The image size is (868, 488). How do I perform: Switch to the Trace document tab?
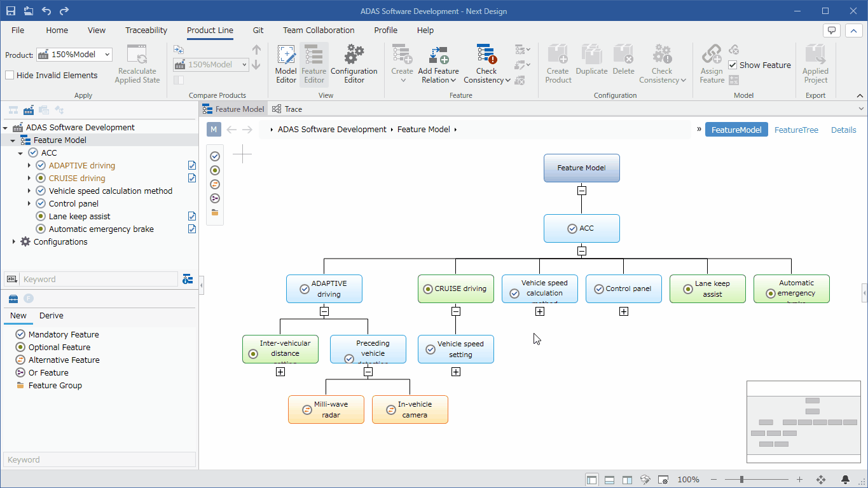[x=287, y=109]
